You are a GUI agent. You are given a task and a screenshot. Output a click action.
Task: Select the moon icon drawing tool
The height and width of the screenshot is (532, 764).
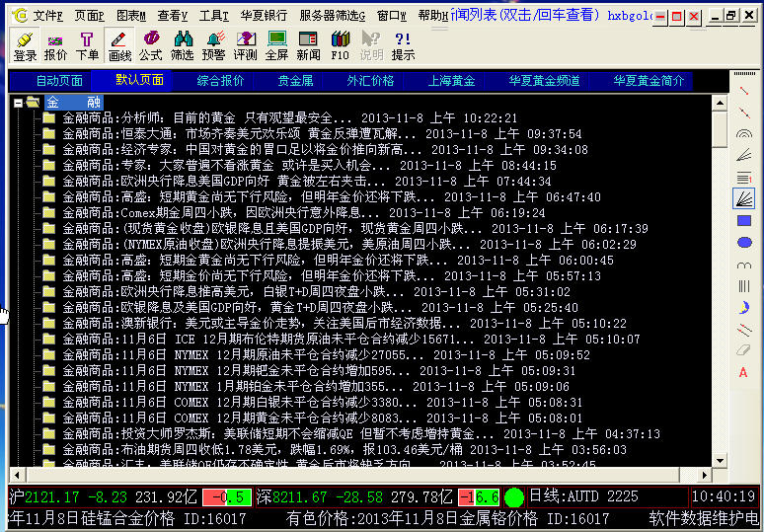743,307
